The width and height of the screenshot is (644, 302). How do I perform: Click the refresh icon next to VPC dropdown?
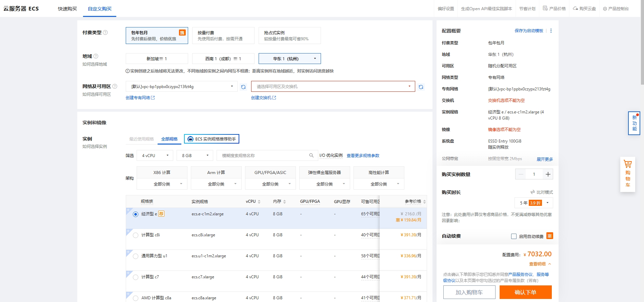tap(243, 87)
